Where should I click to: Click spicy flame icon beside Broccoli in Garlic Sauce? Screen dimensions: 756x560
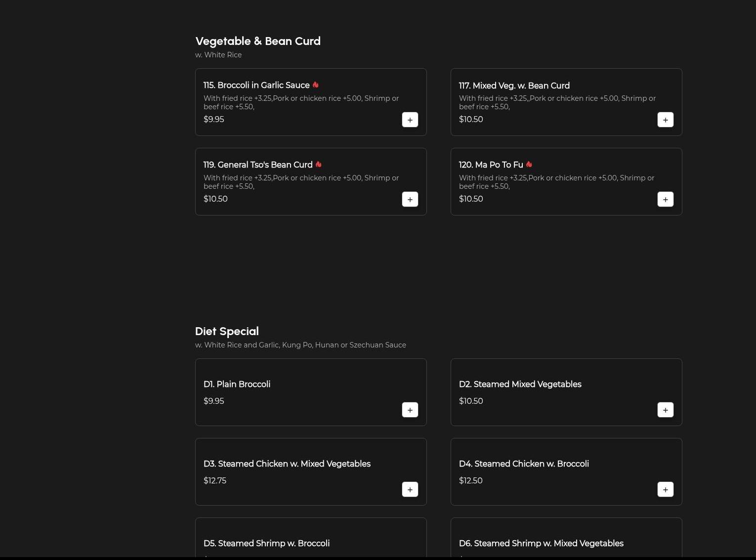(316, 85)
